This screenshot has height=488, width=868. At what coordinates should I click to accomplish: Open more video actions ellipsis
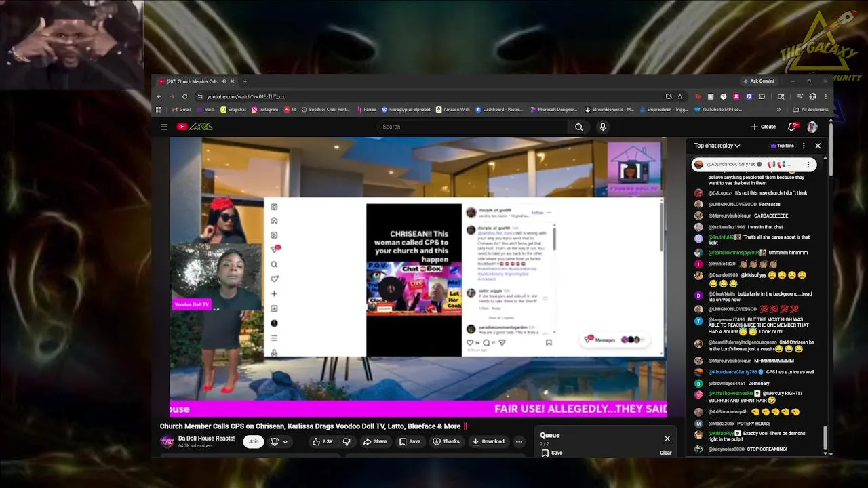tap(519, 442)
